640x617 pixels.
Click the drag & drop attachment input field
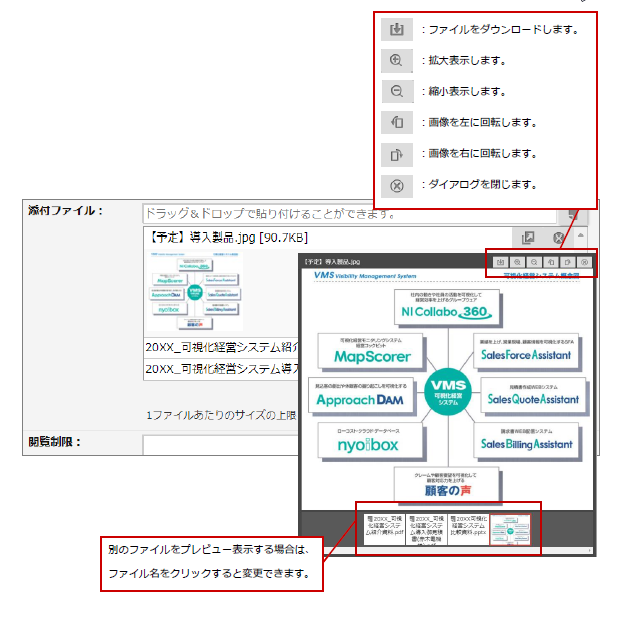(x=349, y=213)
